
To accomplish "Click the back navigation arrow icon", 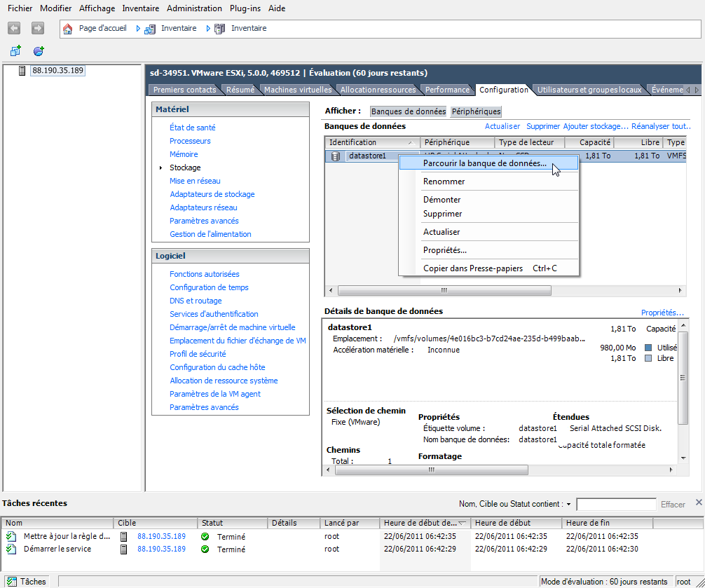I will 14,28.
